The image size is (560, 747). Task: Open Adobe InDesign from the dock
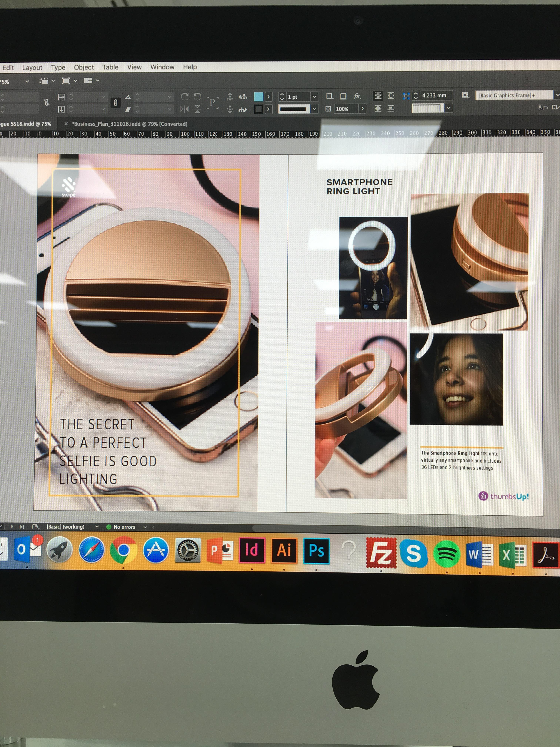(251, 550)
